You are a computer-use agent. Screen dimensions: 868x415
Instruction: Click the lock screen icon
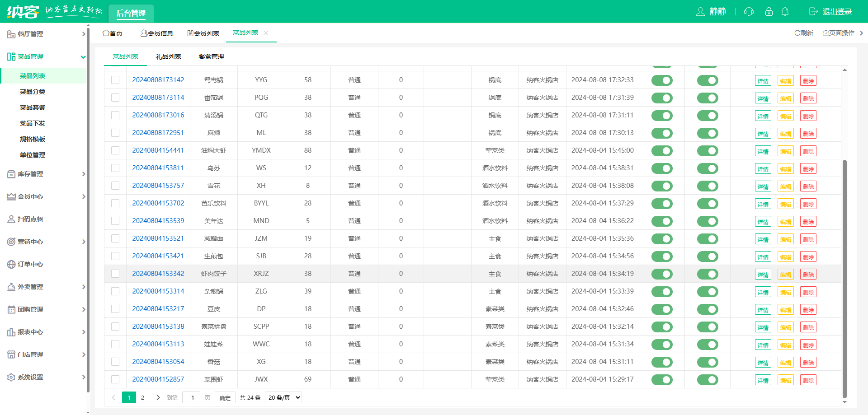click(x=769, y=12)
